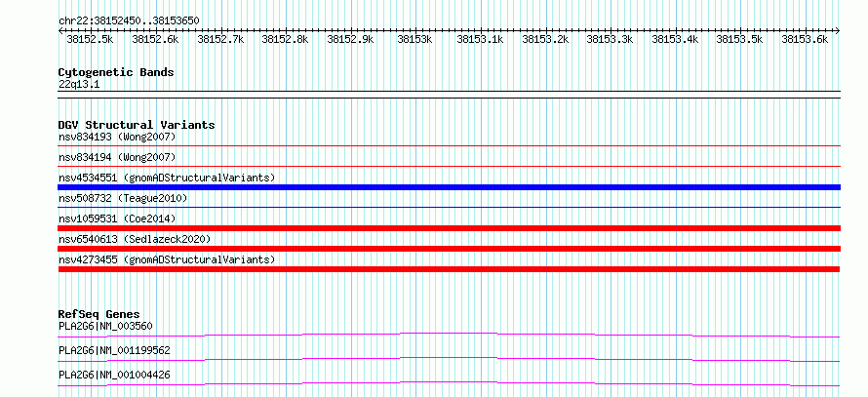Select the magenta PLA2G6 NM_003560 gene line
The width and height of the screenshot is (868, 397).
point(449,335)
